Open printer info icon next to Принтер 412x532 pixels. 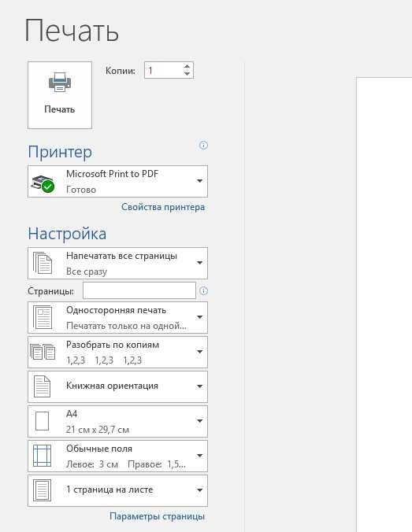(x=203, y=146)
